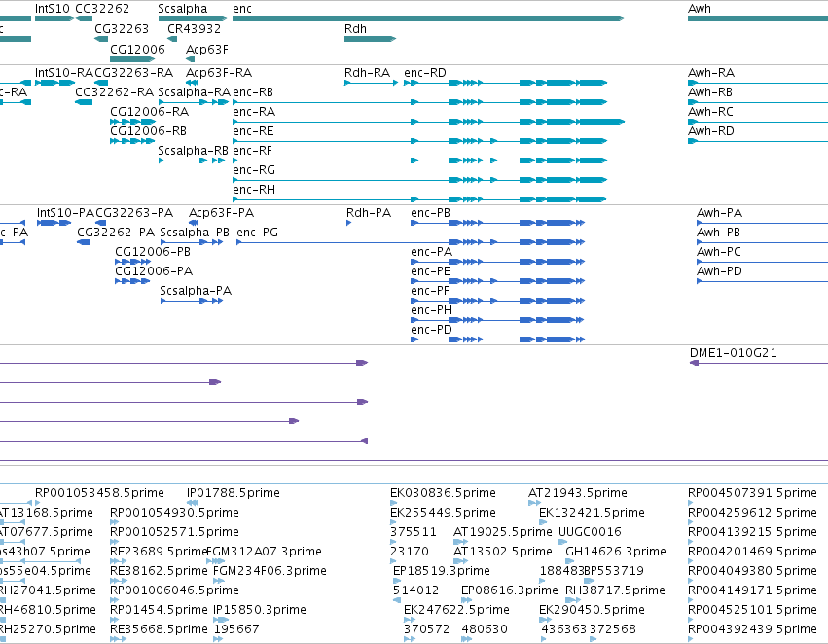Click EST IP15850.3prime

[x=259, y=610]
